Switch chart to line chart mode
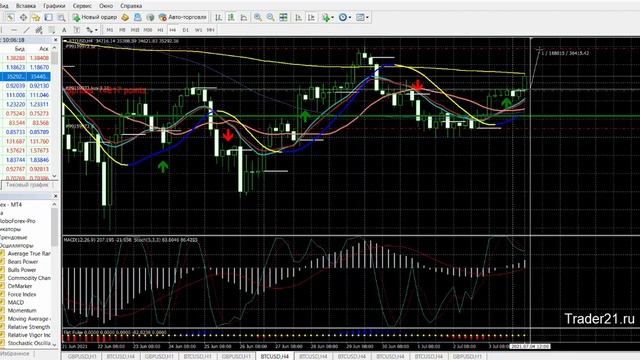This screenshot has width=640, height=360. [x=244, y=17]
